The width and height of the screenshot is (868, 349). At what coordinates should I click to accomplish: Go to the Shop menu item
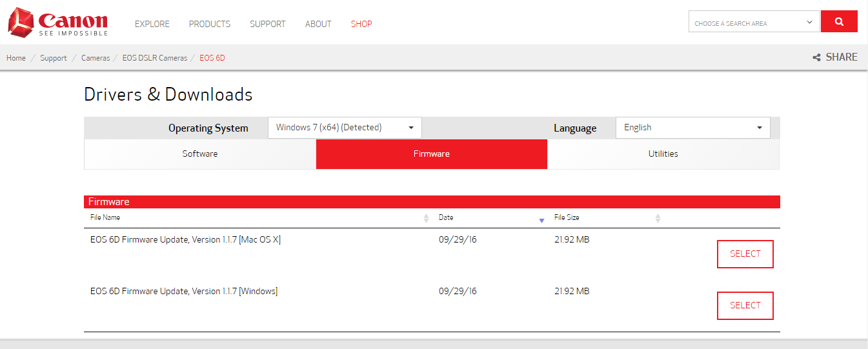point(361,24)
